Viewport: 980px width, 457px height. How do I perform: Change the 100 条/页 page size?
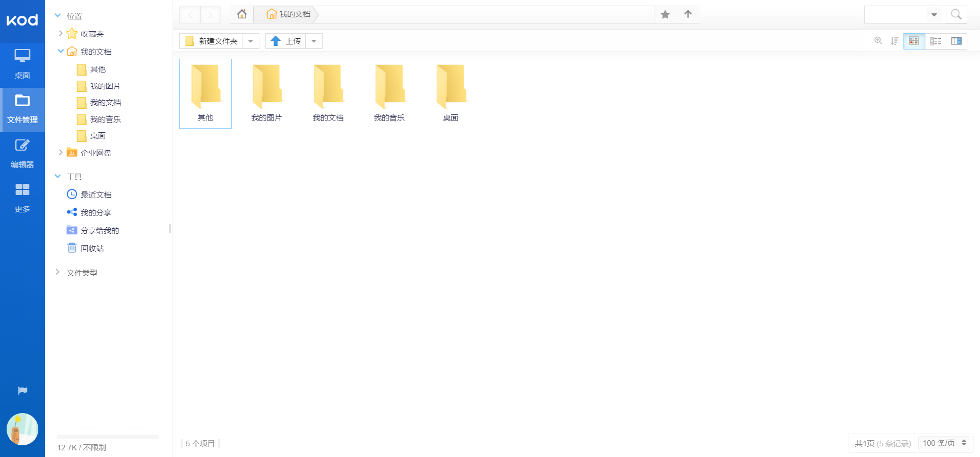pos(944,443)
